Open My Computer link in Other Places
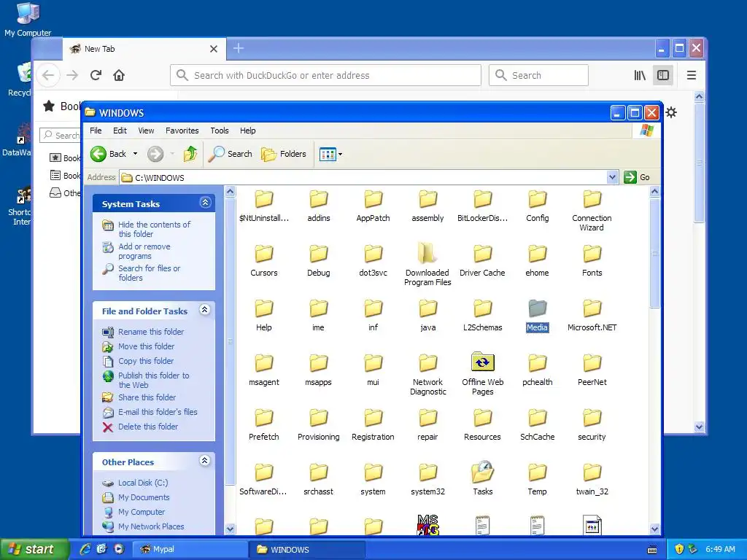This screenshot has height=560, width=747. pos(141,512)
